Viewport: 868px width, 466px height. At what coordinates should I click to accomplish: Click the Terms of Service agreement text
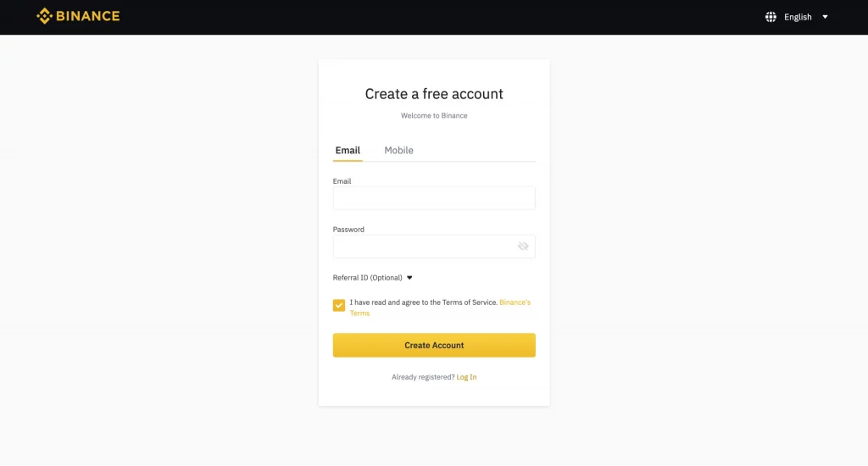(424, 302)
